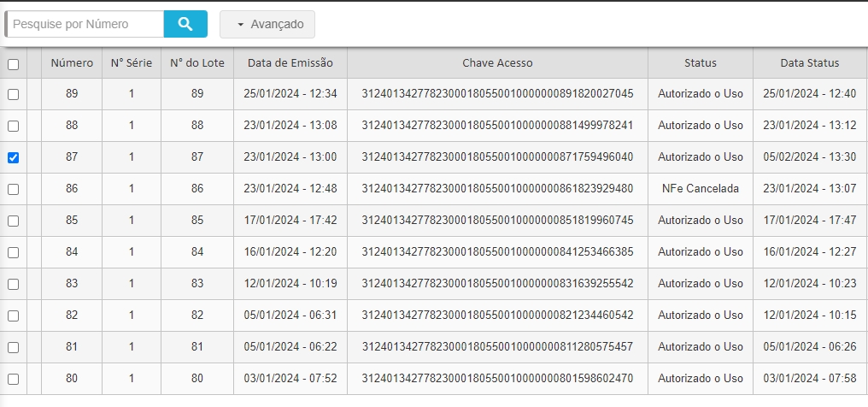The width and height of the screenshot is (868, 407).
Task: Click the N° do Lote column header
Action: [x=197, y=62]
